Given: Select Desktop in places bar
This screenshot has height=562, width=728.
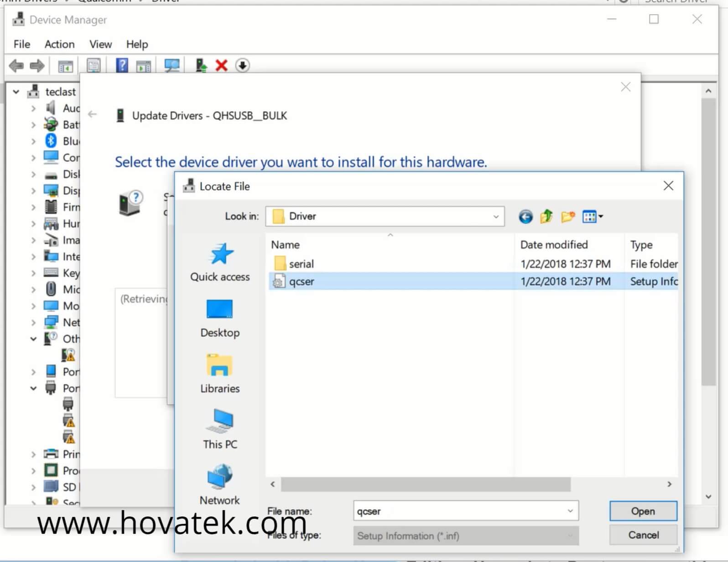Looking at the screenshot, I should (x=220, y=319).
